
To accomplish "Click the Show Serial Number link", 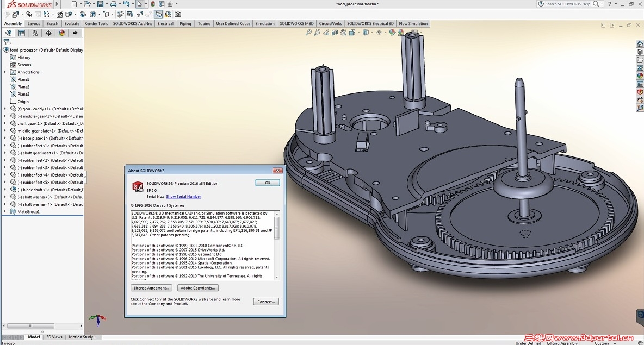I will [x=183, y=197].
